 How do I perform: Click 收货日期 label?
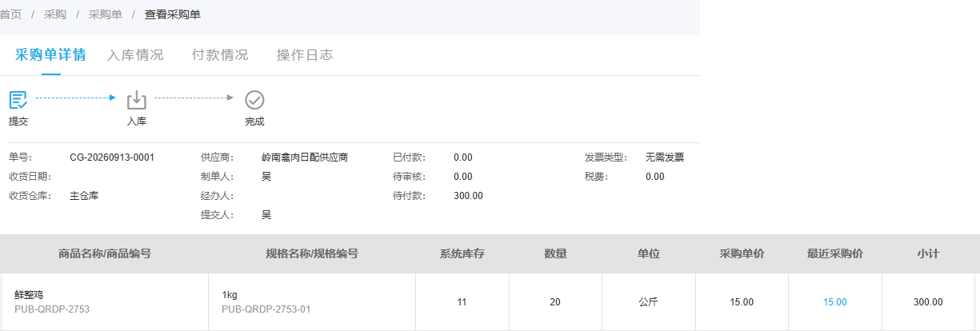coord(30,177)
